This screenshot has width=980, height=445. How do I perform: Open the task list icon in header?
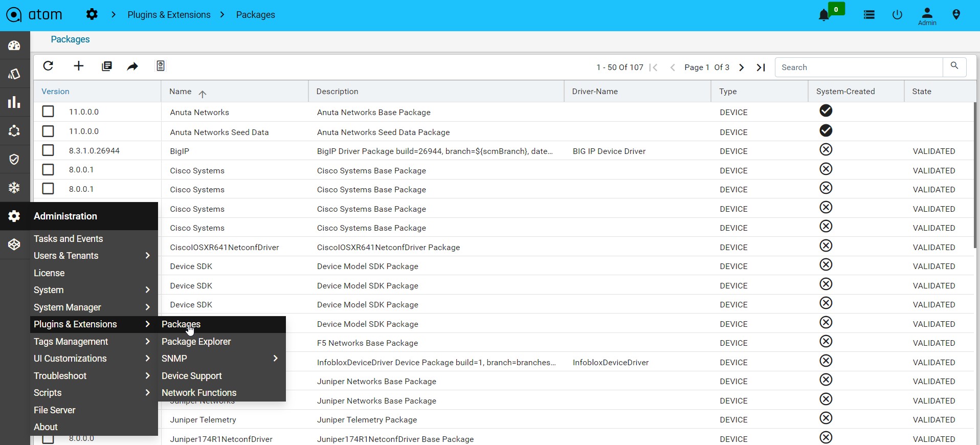(x=869, y=15)
